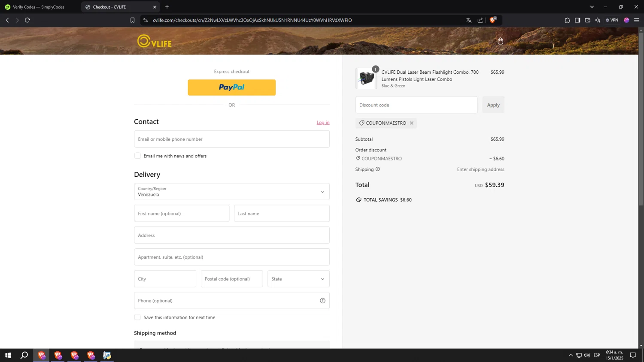The height and width of the screenshot is (362, 644).
Task: Click the product thumbnail image
Action: click(x=366, y=78)
